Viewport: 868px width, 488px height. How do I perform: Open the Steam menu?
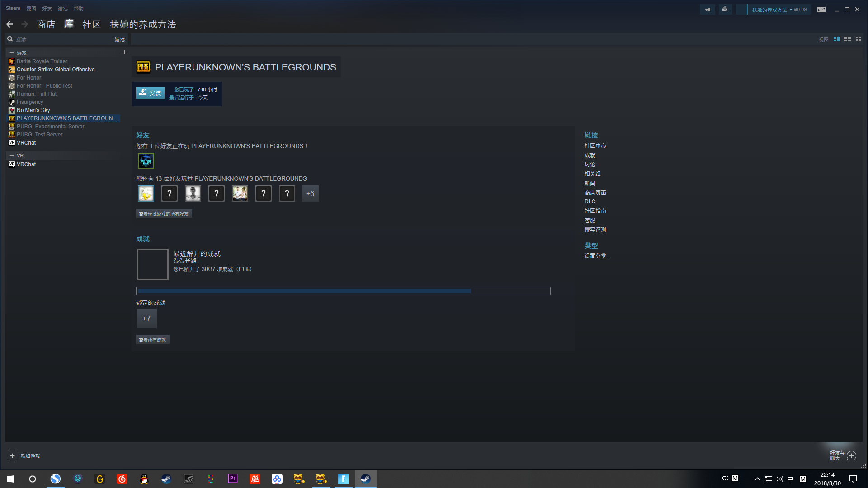(x=13, y=8)
